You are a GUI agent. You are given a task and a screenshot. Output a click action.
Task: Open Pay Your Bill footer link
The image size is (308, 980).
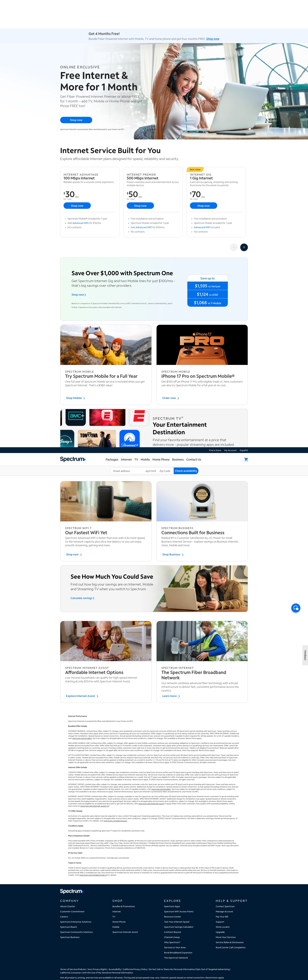[x=222, y=916]
